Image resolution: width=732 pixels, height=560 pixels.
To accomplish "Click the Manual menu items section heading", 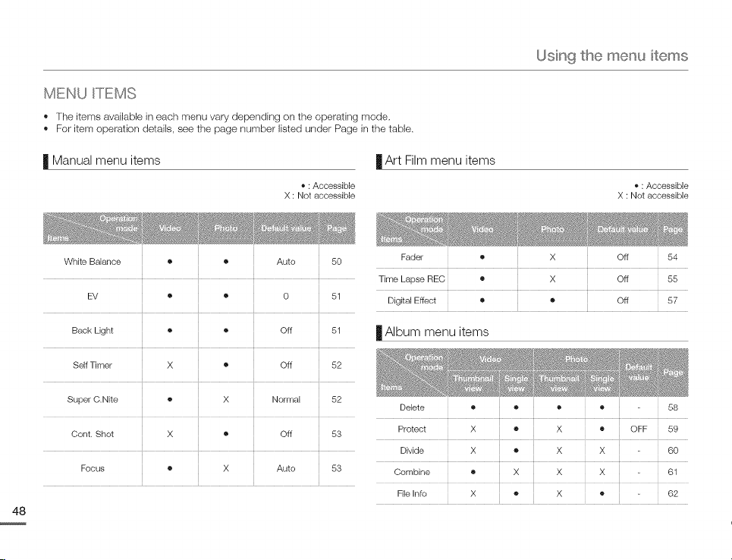I will click(106, 160).
